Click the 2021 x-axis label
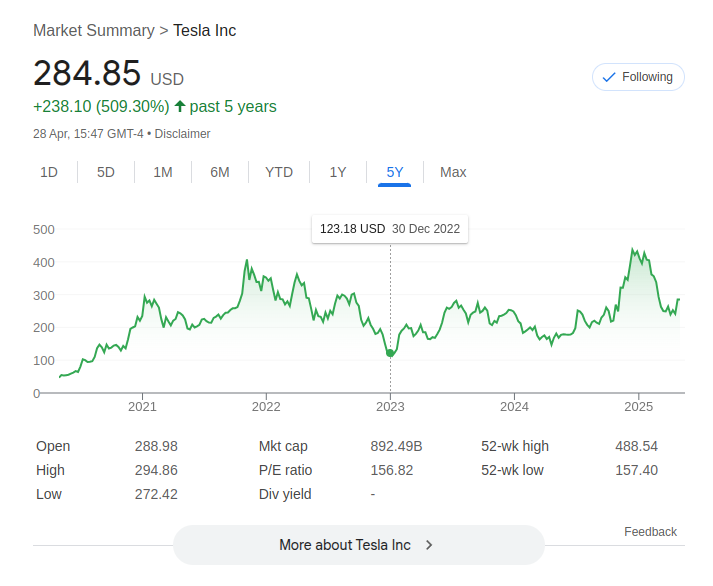Screen dimensions: 713x586 (142, 406)
